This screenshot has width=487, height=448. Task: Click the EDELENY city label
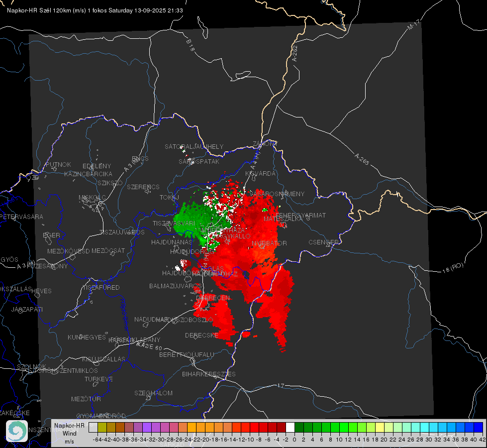click(97, 166)
